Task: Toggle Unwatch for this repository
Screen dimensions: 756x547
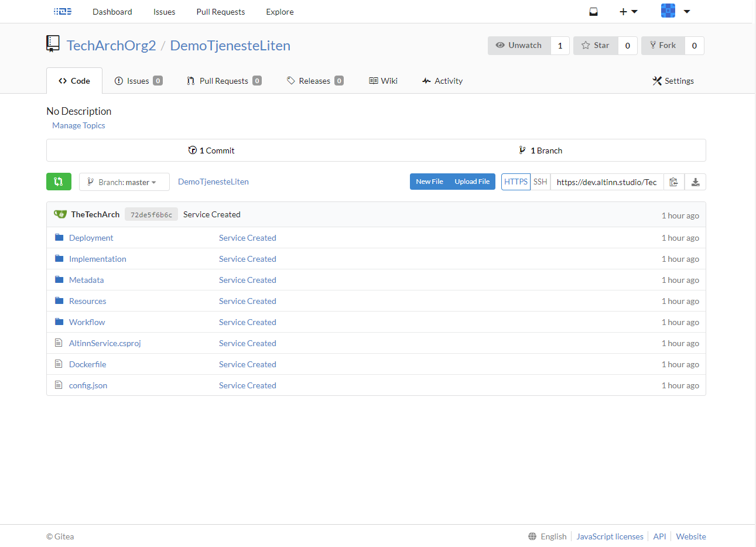Action: [x=519, y=45]
